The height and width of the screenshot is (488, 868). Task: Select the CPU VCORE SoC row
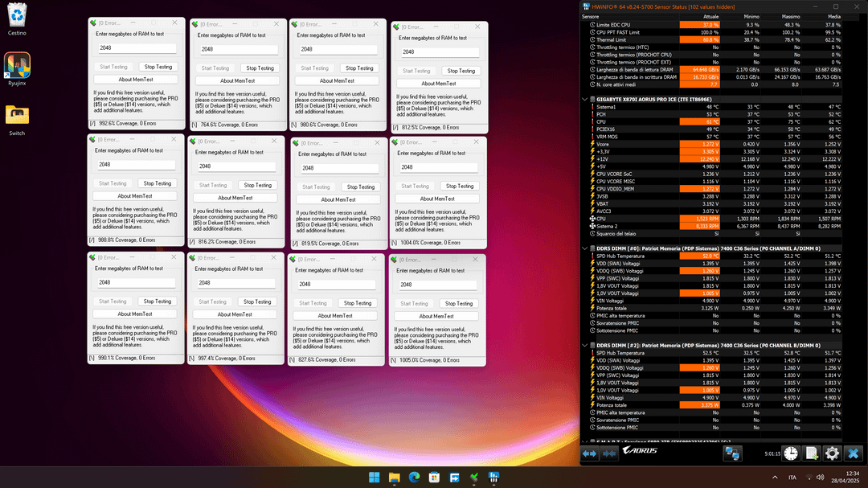click(x=711, y=174)
